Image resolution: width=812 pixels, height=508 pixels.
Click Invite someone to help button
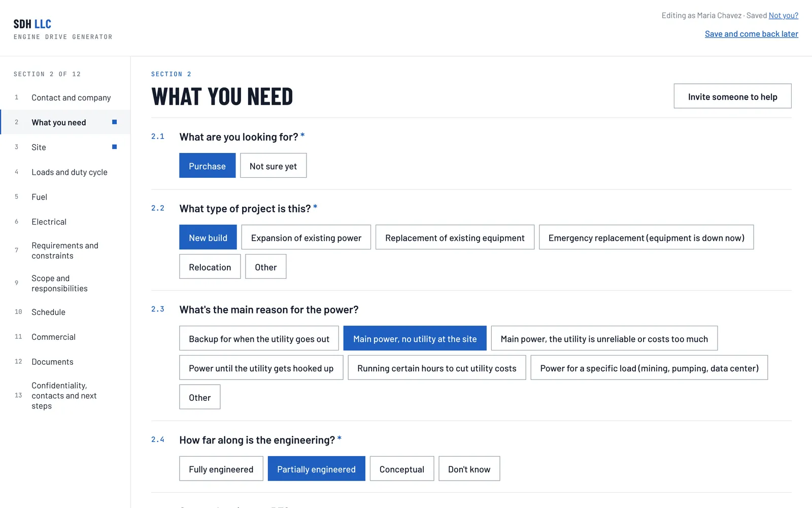[x=732, y=96]
